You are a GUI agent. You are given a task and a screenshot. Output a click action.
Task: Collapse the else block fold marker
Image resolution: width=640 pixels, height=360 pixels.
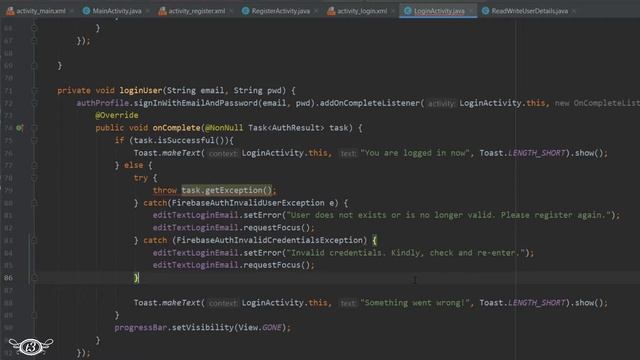[35, 165]
